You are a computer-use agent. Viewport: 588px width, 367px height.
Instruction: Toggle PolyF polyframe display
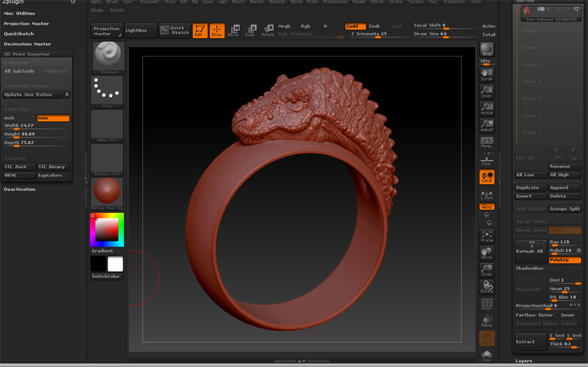coord(487,304)
